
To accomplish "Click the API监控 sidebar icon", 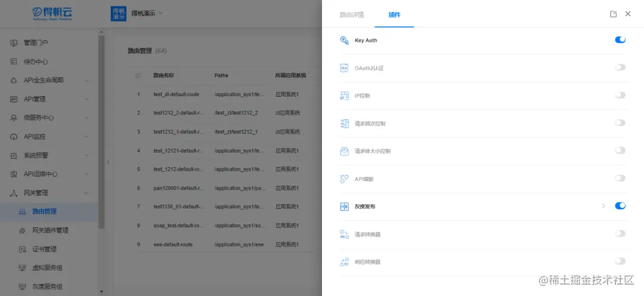I will (x=14, y=137).
